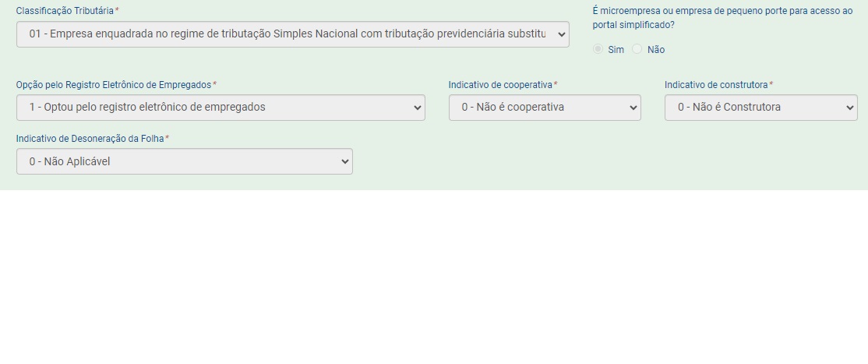Click the chevron arrow of Classificação Tributária select
The width and height of the screenshot is (868, 364).
561,34
